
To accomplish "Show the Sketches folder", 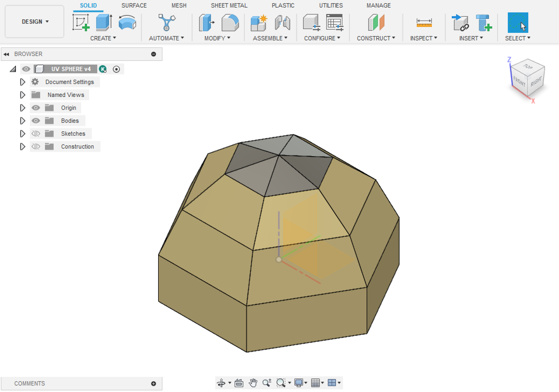I will (x=36, y=134).
